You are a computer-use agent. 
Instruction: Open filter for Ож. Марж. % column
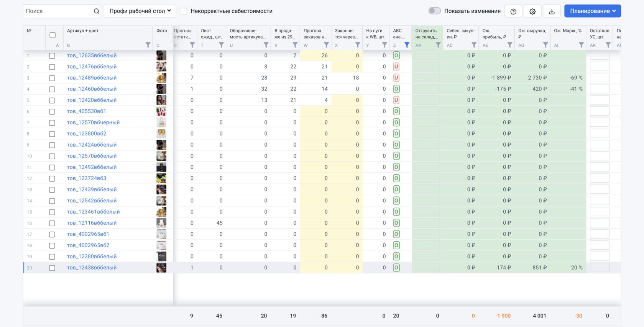tap(582, 45)
